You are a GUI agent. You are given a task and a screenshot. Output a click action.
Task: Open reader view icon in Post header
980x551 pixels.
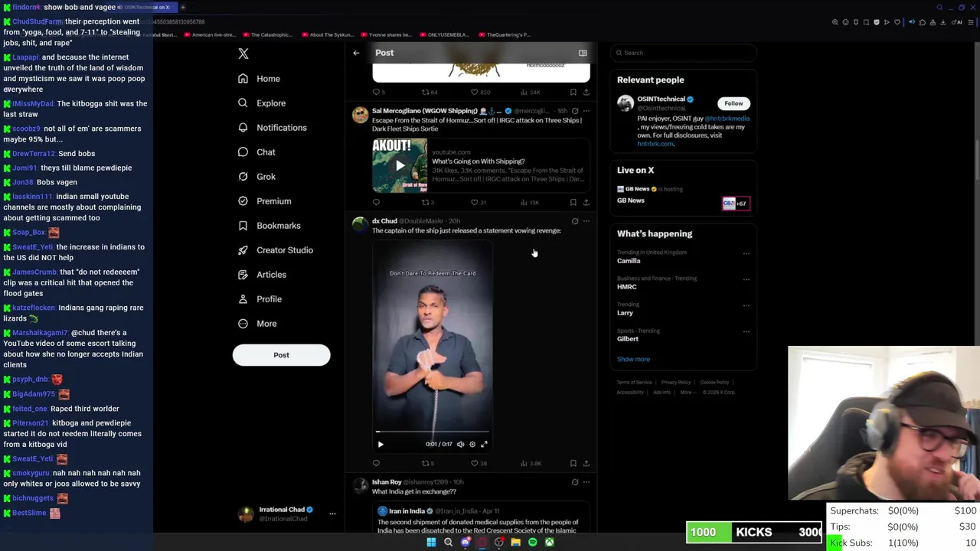coord(583,53)
